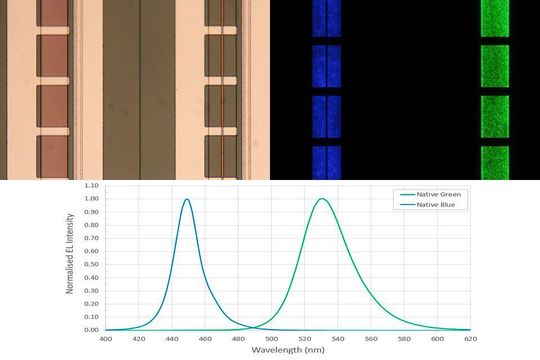Viewport: 540px width, 360px height.
Task: Click the 'Wavelength (nm)' axis title
Action: 288,350
